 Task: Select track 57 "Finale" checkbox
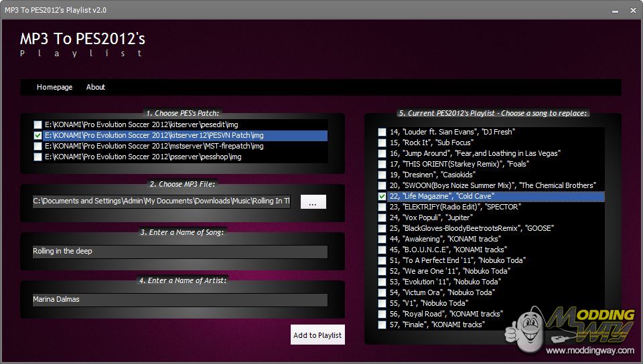click(382, 325)
